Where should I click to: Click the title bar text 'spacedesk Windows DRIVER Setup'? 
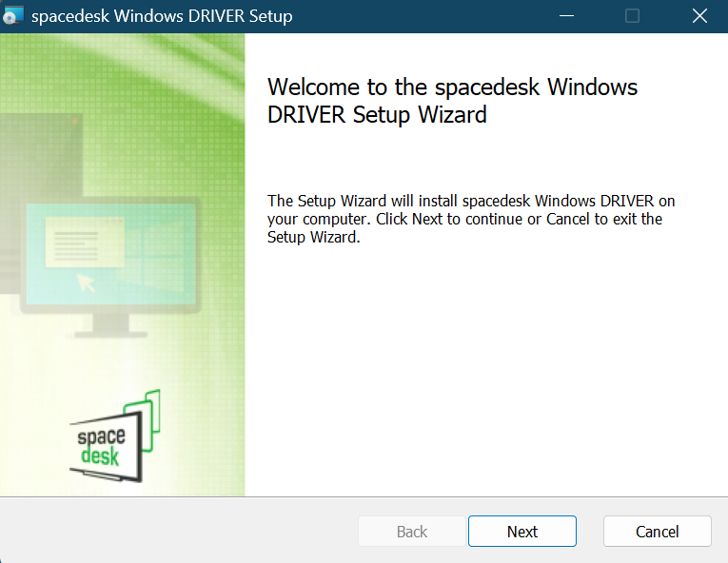[x=162, y=16]
